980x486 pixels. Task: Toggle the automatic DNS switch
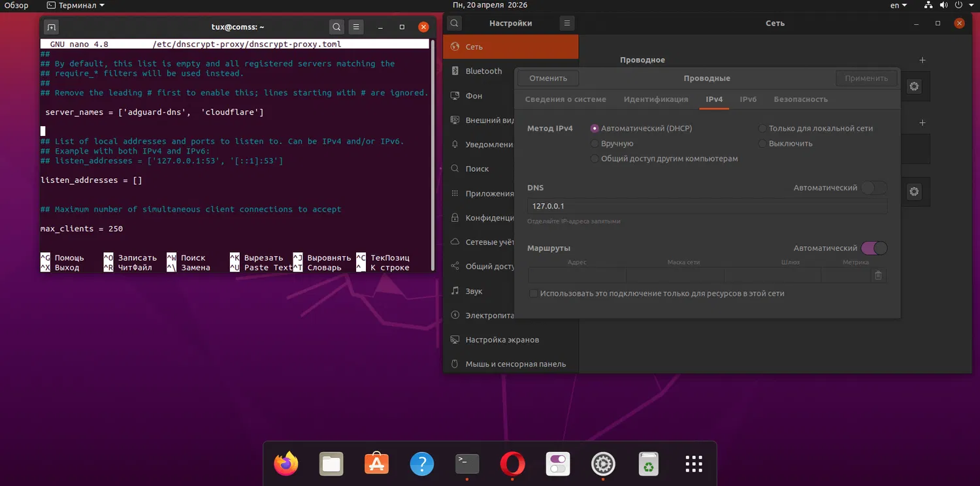pos(874,188)
